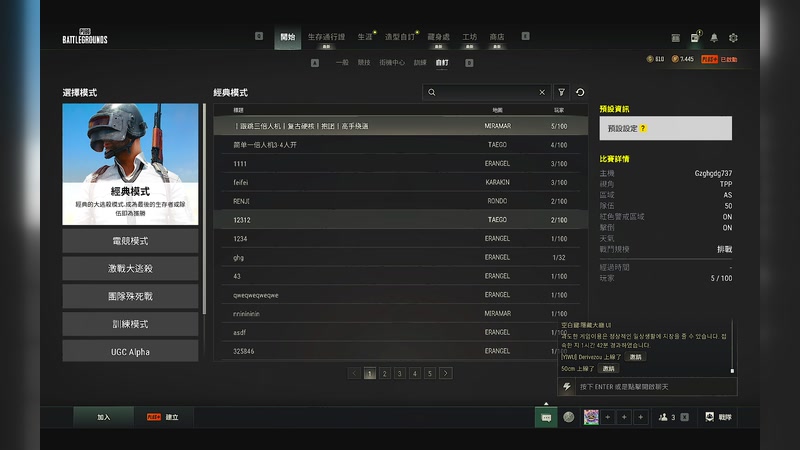800x450 pixels.
Task: Toggle the green chat window icon
Action: click(x=546, y=417)
